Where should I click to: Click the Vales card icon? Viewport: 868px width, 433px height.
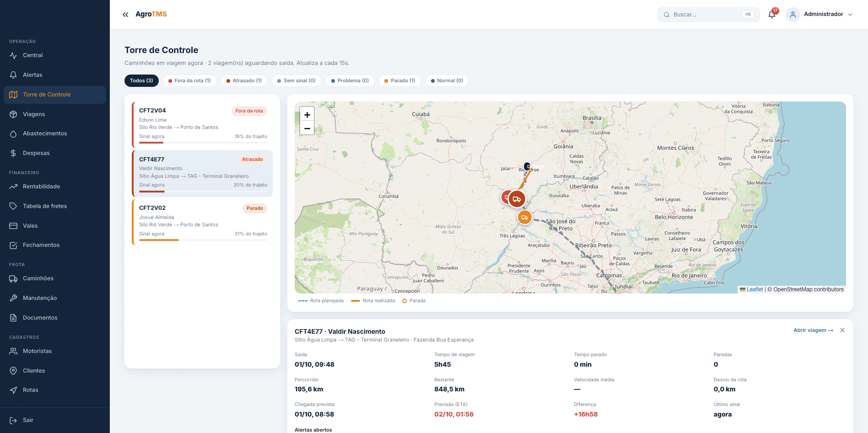pyautogui.click(x=13, y=226)
